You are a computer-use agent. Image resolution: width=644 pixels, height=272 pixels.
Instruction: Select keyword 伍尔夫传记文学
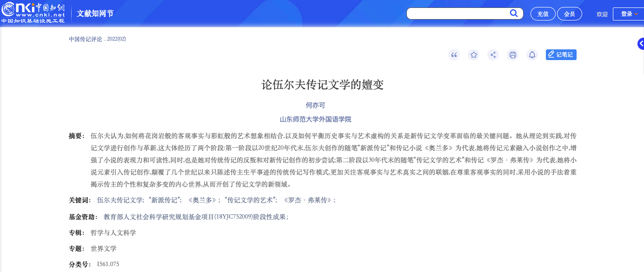[120, 200]
